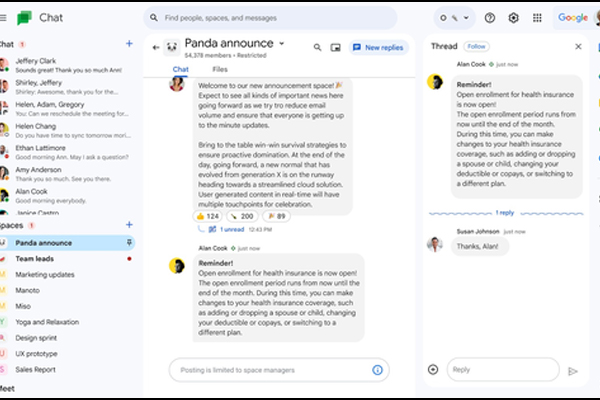
Task: Switch to the Files tab
Action: pyautogui.click(x=220, y=69)
